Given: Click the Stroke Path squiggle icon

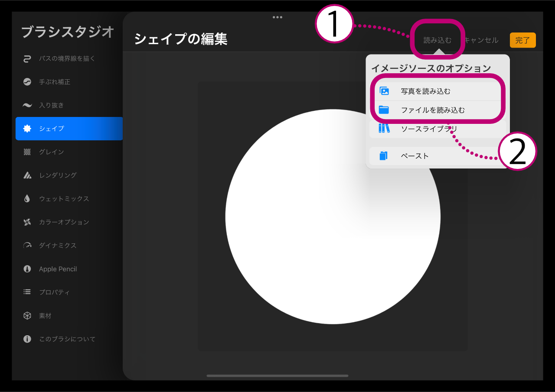Looking at the screenshot, I should click(x=27, y=58).
